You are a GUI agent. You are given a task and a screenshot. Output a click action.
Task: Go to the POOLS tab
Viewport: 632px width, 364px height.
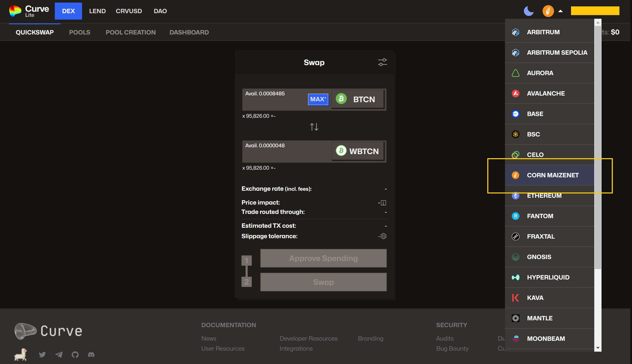80,32
